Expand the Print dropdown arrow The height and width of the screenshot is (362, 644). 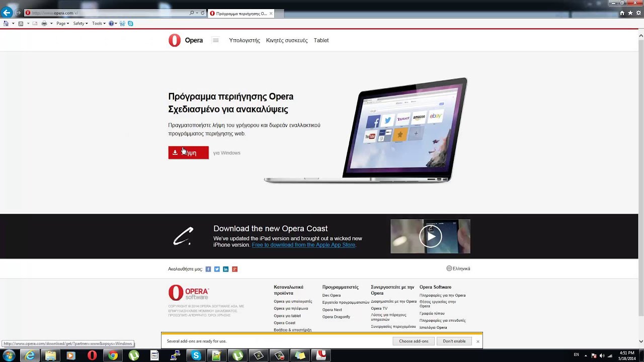[51, 24]
